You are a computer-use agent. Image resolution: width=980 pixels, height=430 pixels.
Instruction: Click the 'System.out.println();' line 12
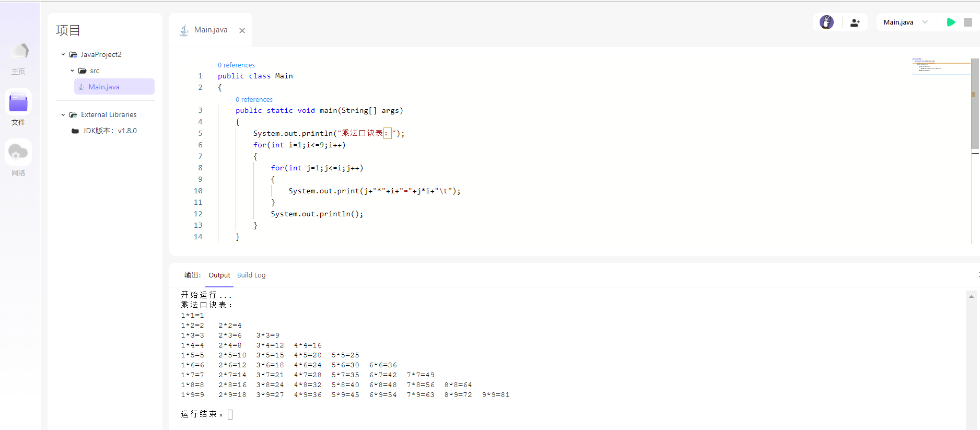[x=317, y=214]
